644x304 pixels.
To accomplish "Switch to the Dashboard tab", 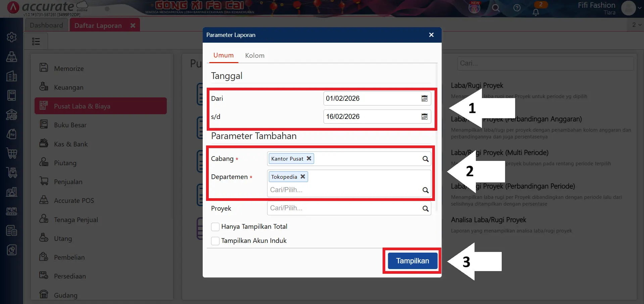I will (x=46, y=25).
